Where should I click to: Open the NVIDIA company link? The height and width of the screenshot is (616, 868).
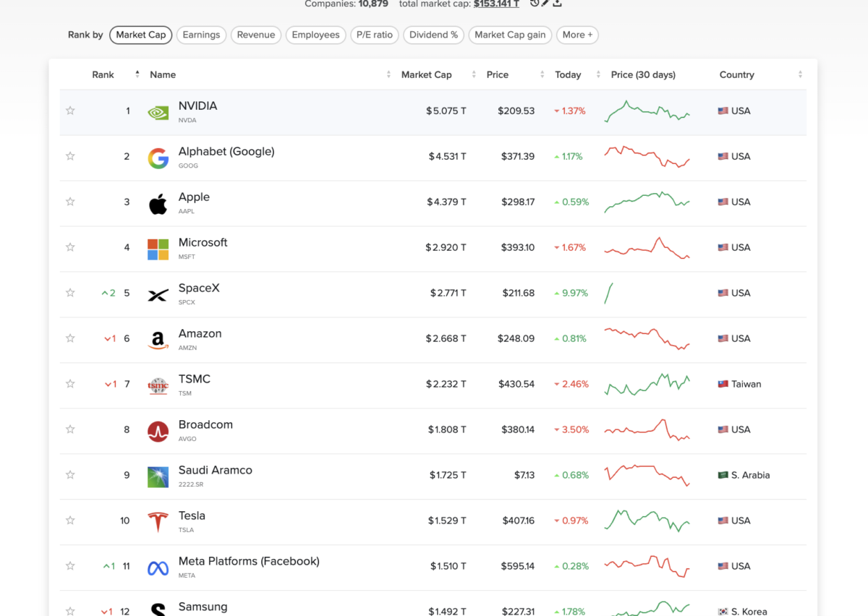click(197, 106)
